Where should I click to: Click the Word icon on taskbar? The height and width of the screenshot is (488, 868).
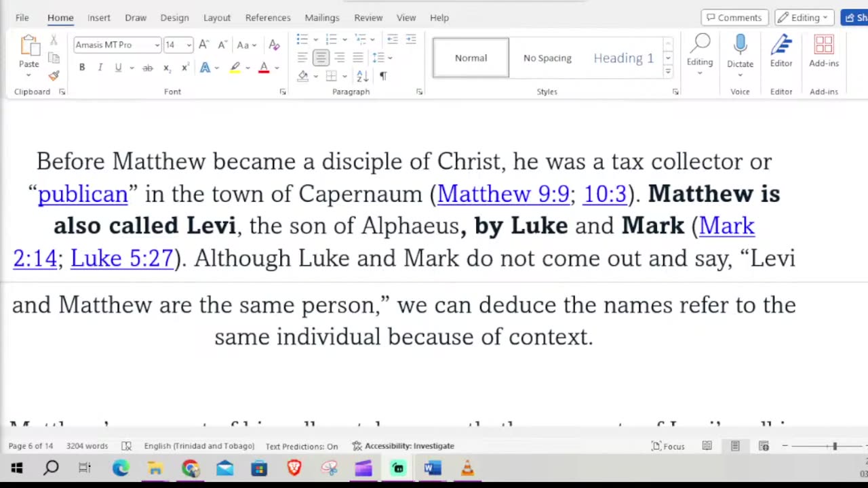pyautogui.click(x=433, y=468)
